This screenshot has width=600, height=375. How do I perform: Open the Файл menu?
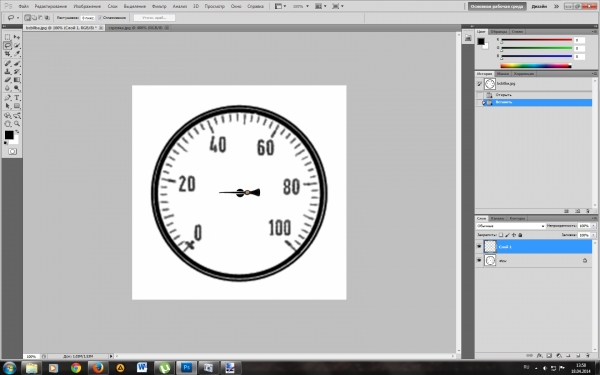tap(23, 7)
